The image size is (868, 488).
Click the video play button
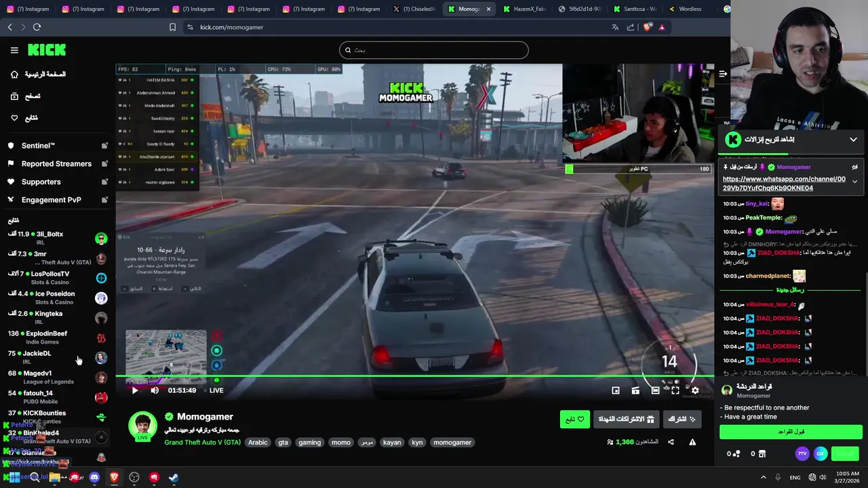click(134, 390)
